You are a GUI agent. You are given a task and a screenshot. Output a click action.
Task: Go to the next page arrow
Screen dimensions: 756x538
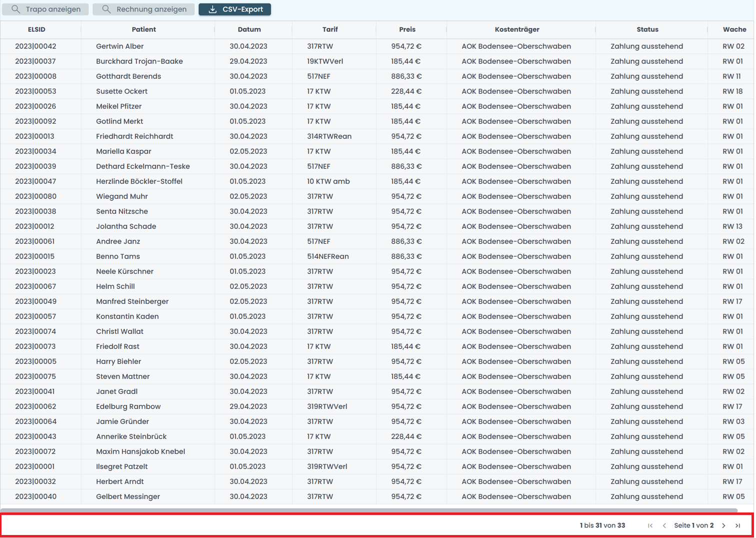723,525
